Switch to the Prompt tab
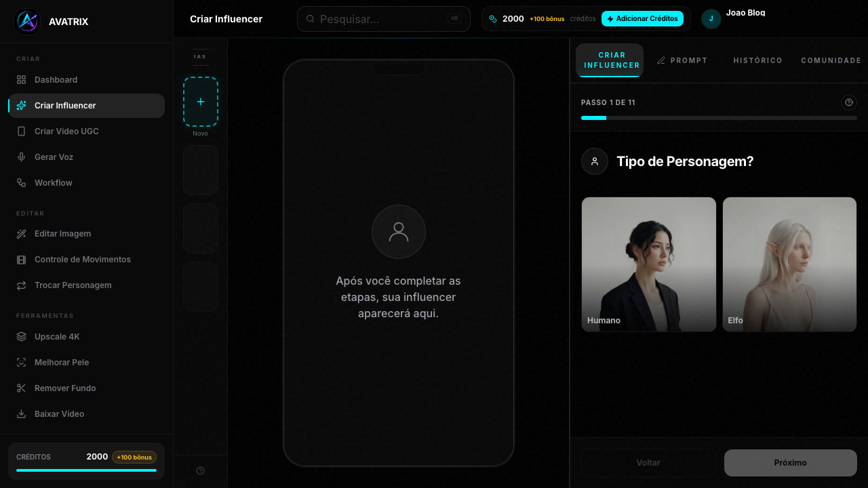The width and height of the screenshot is (868, 488). tap(682, 60)
